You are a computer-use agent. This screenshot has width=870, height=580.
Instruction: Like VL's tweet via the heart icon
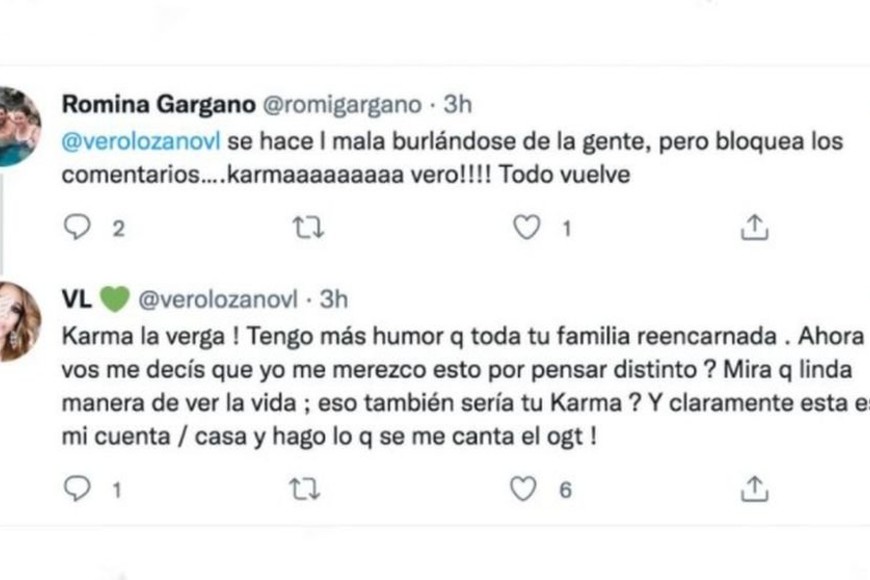(522, 489)
